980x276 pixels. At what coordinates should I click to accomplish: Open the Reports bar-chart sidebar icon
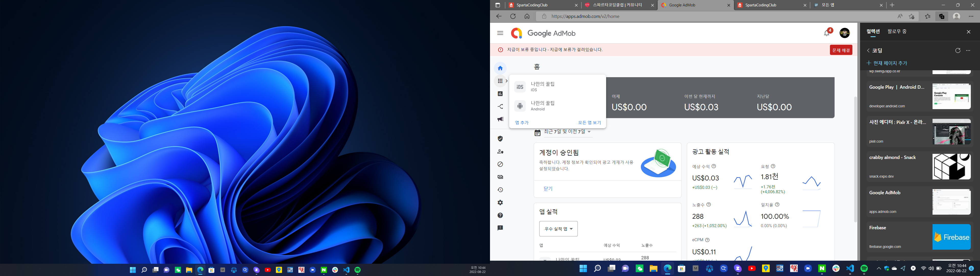tap(500, 94)
